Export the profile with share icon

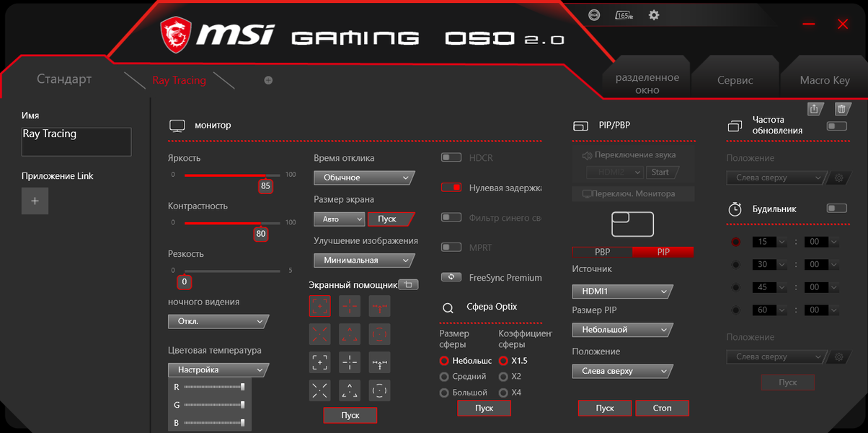click(x=814, y=108)
